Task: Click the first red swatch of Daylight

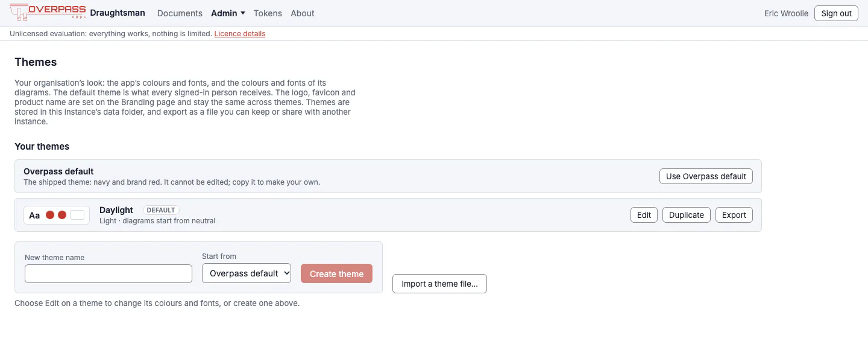Action: click(50, 215)
